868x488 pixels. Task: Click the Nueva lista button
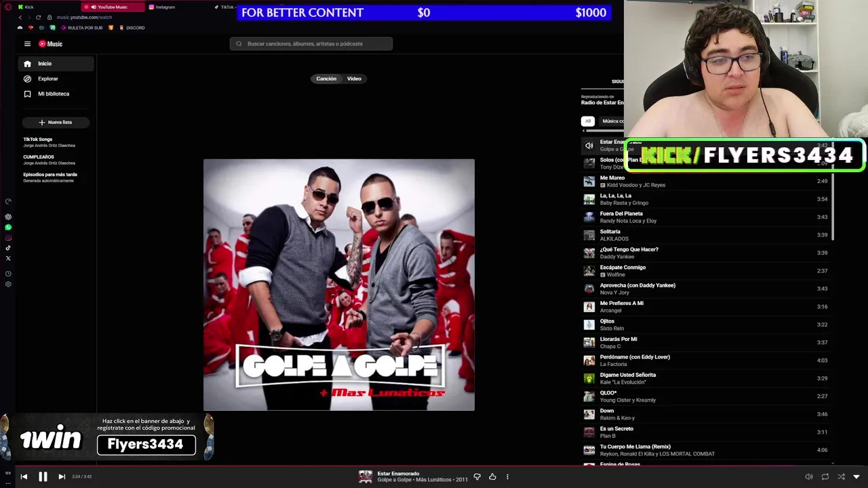click(56, 122)
